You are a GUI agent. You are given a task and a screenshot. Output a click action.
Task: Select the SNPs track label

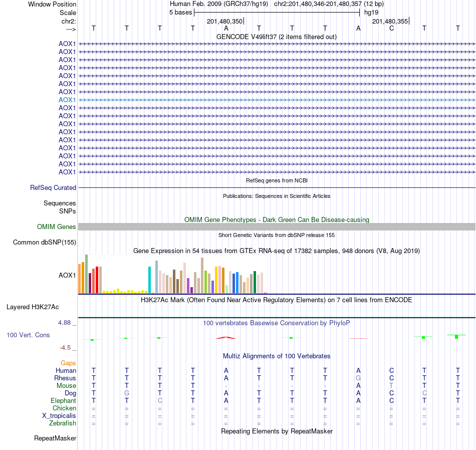[68, 211]
